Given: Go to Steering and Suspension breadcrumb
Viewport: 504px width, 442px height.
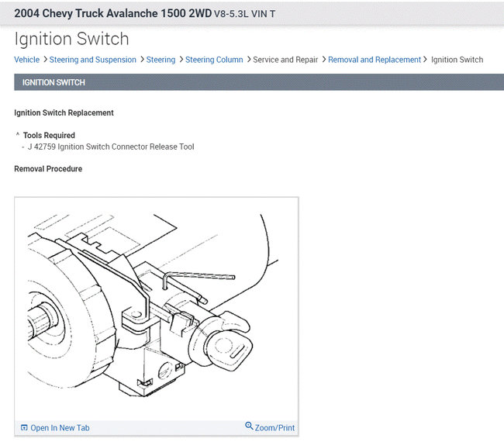Looking at the screenshot, I should (92, 60).
